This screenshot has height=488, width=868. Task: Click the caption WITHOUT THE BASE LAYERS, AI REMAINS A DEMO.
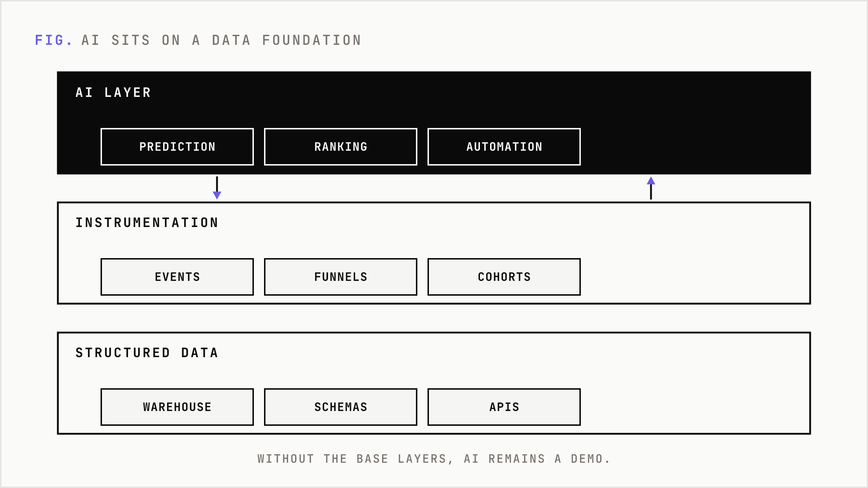click(x=434, y=459)
